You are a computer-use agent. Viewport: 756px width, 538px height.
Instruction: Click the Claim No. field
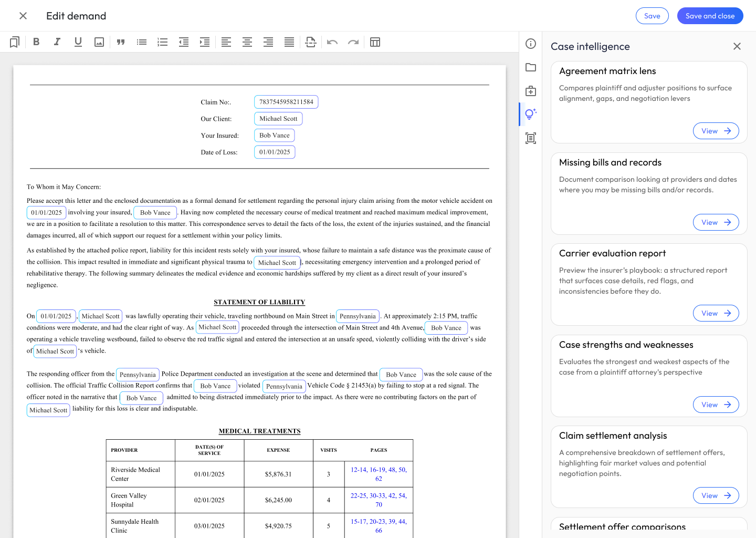(x=286, y=102)
